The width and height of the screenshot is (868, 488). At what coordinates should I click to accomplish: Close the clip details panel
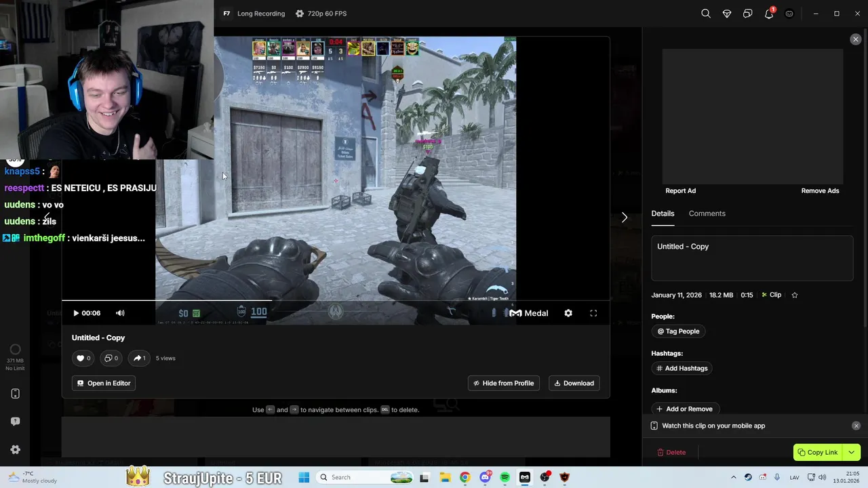[x=856, y=39]
